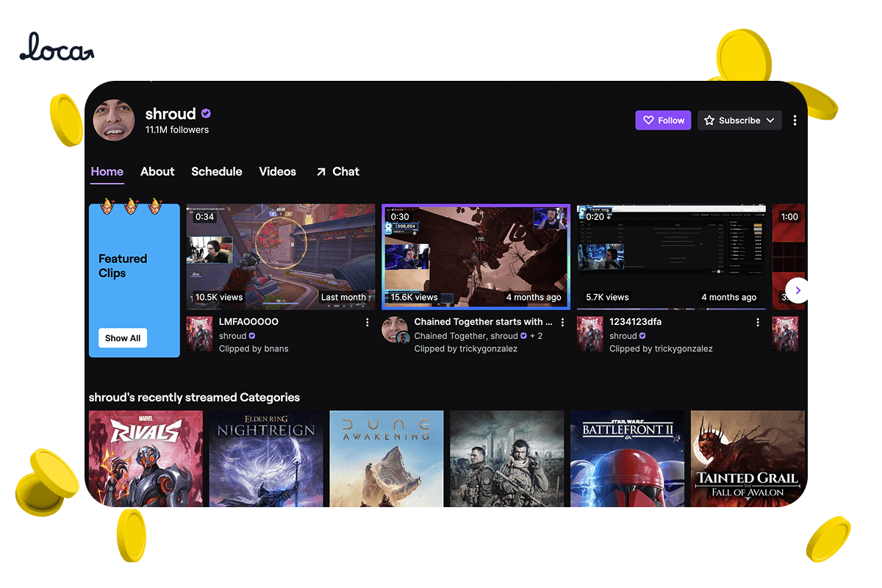
Task: Open options menu for 1234123dfa clip
Action: click(758, 323)
